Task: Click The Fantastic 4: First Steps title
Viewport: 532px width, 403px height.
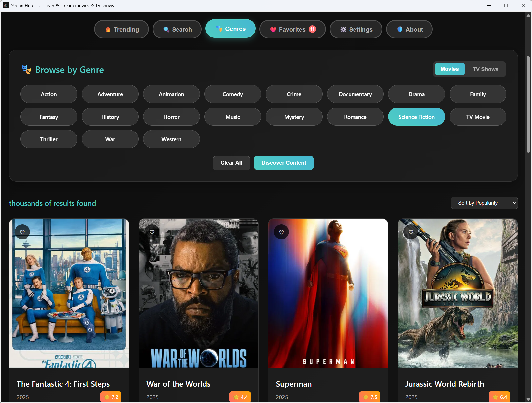Action: [63, 384]
